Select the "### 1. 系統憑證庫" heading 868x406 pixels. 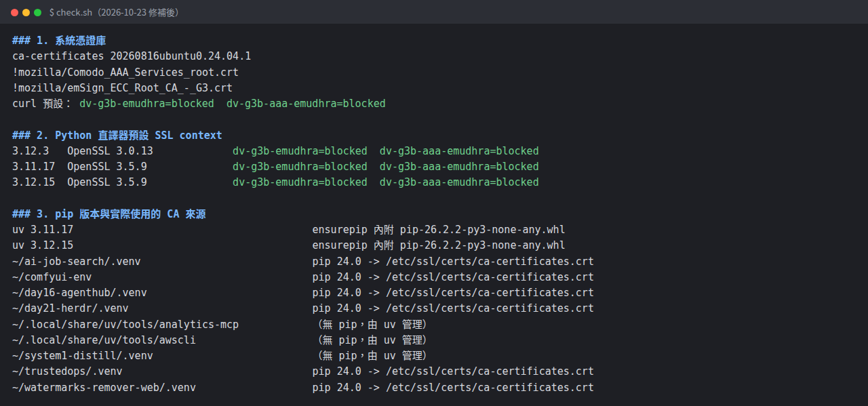click(x=59, y=41)
